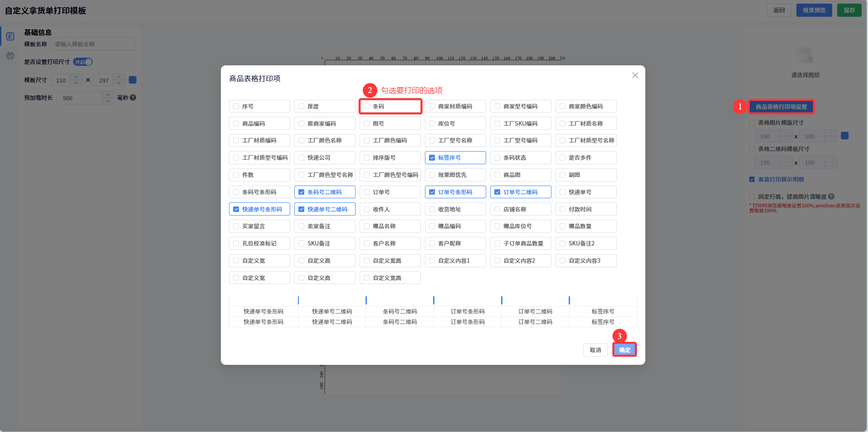Check the 厚度 option
Viewport: 868px width, 432px height.
(x=301, y=106)
